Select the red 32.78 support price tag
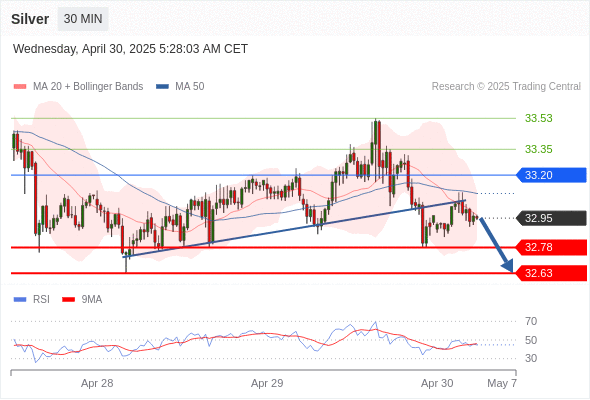This screenshot has width=590, height=400. [551, 247]
